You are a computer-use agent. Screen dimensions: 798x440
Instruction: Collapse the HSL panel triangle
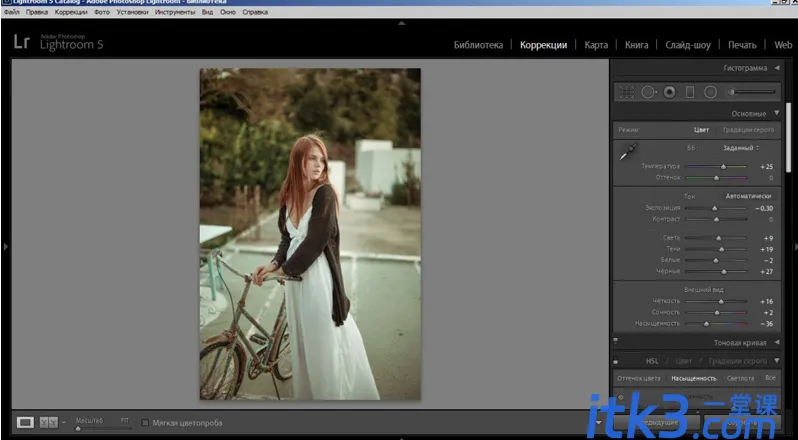point(777,361)
